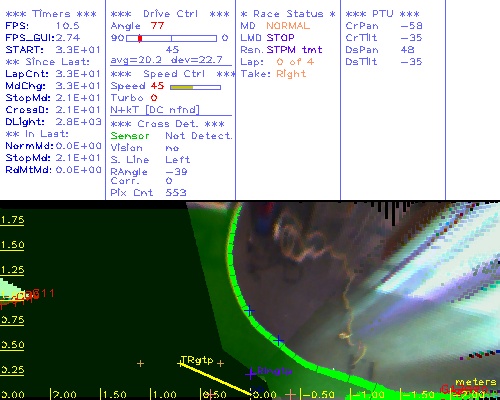Click the yellow steering direction line
Viewport: 500px width, 400px height.
(x=217, y=379)
